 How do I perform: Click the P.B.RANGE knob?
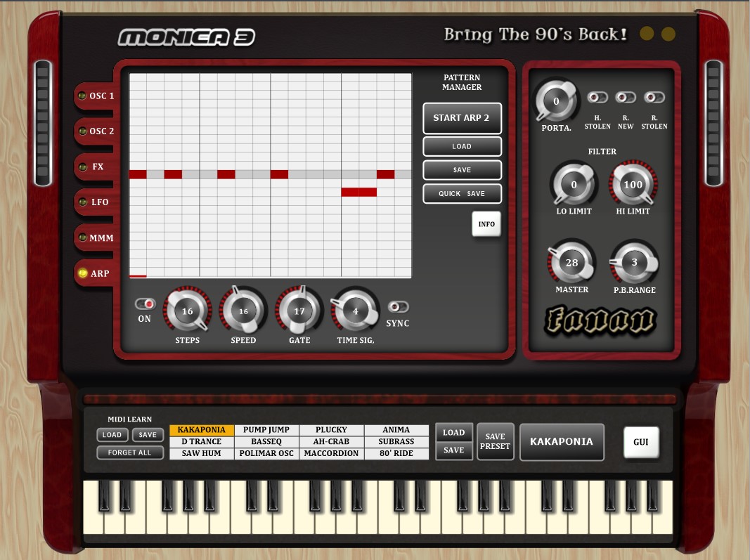pyautogui.click(x=634, y=263)
